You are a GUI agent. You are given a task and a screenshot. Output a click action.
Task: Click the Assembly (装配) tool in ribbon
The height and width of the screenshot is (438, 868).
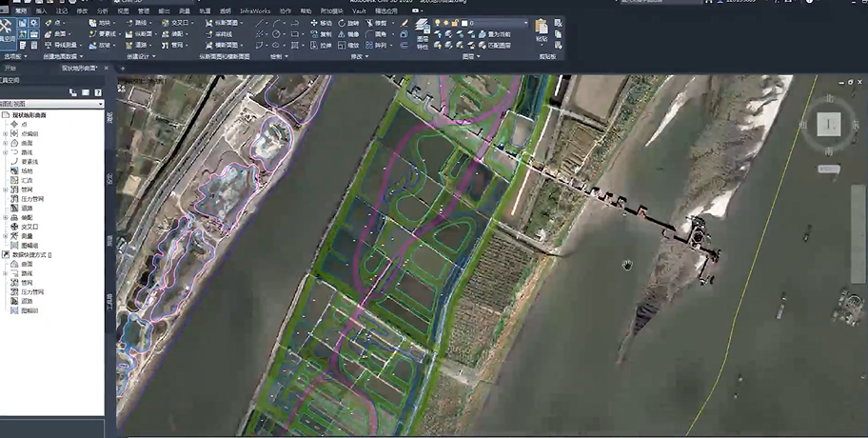(174, 33)
